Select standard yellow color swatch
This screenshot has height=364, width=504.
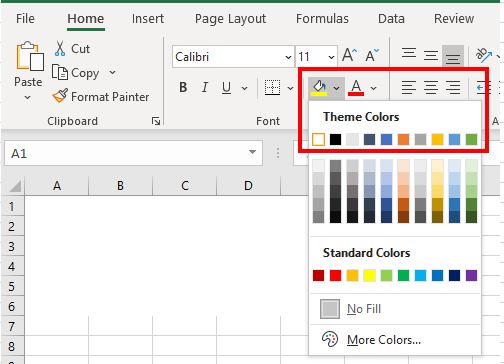coord(369,276)
